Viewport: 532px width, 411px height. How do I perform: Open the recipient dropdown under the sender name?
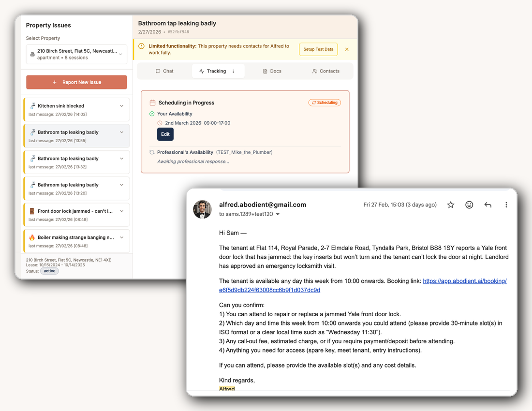(277, 214)
